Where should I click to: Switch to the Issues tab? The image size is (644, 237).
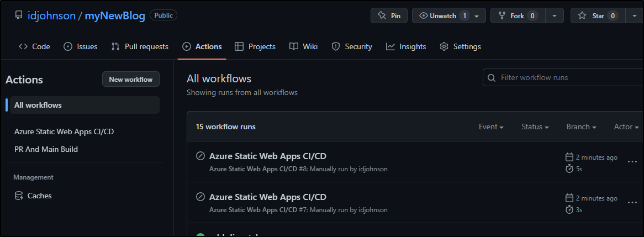coord(81,46)
